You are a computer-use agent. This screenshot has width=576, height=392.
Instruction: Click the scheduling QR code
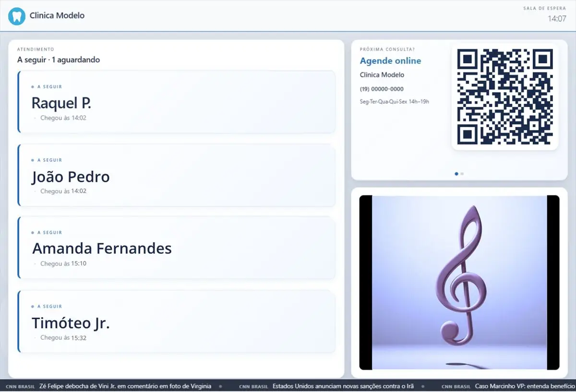(x=505, y=97)
